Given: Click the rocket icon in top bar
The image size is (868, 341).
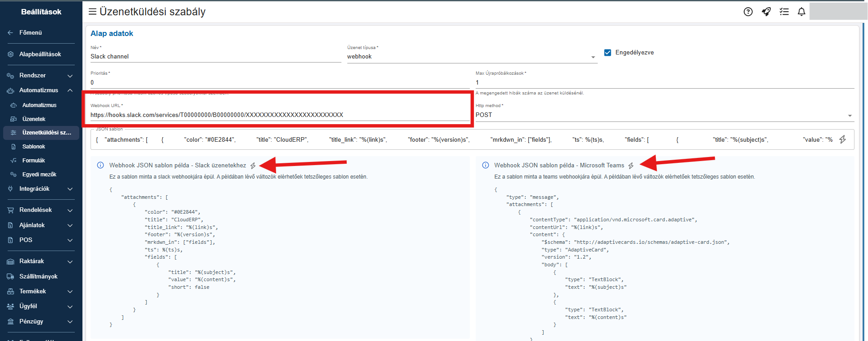Looking at the screenshot, I should click(766, 12).
